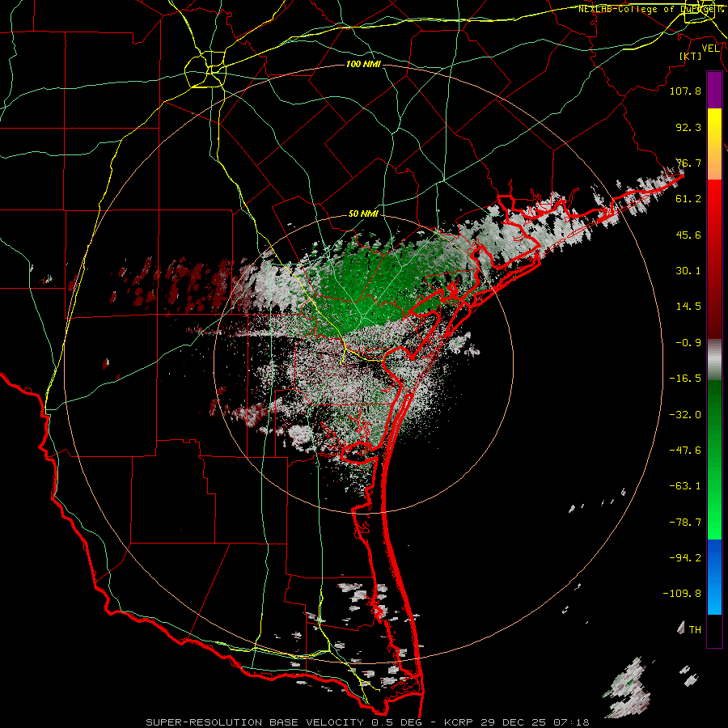Click the 30.1 legend value

point(688,271)
